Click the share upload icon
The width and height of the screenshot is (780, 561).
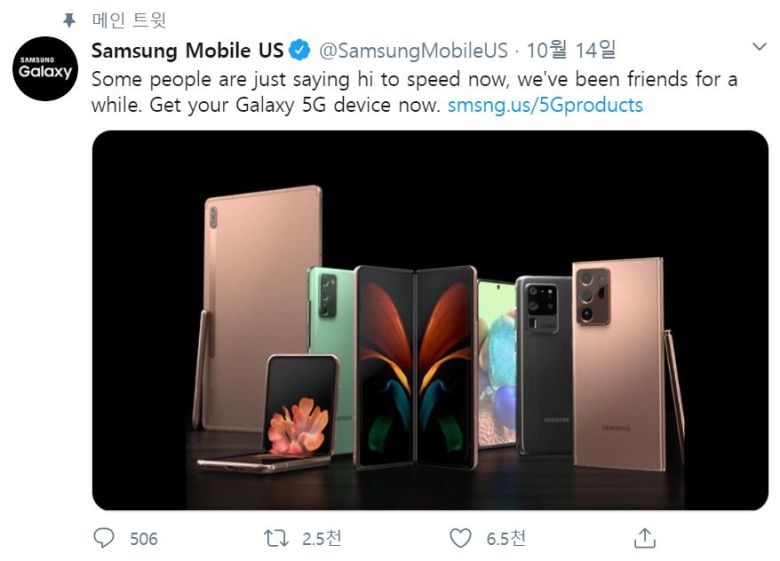pos(645,538)
